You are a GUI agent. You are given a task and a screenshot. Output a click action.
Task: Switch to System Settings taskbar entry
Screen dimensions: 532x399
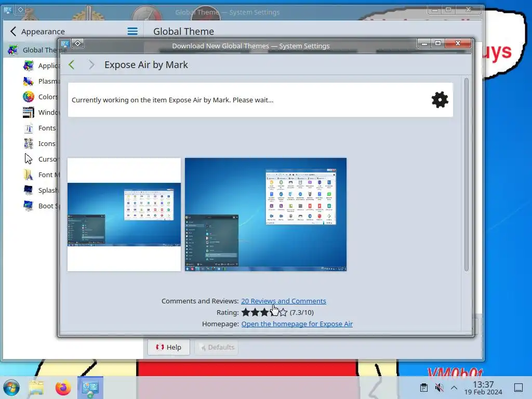(90, 388)
